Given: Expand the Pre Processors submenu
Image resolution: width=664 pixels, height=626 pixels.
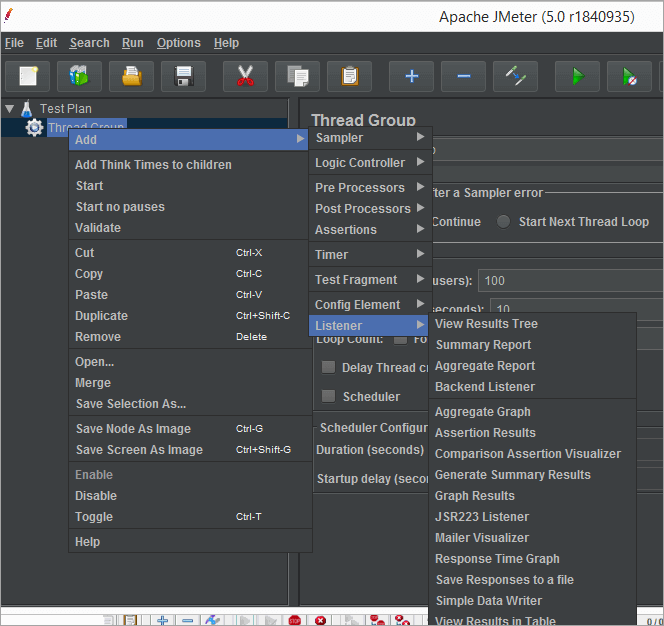Looking at the screenshot, I should click(370, 188).
